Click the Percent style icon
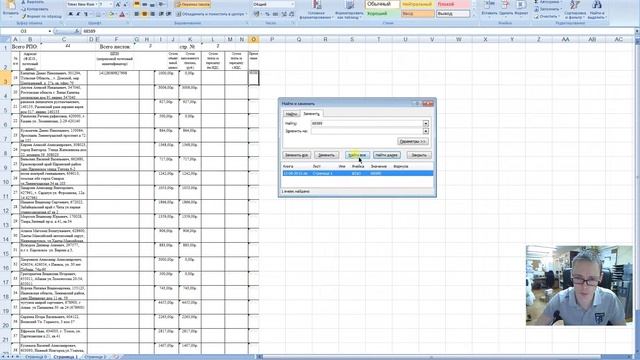 click(267, 14)
